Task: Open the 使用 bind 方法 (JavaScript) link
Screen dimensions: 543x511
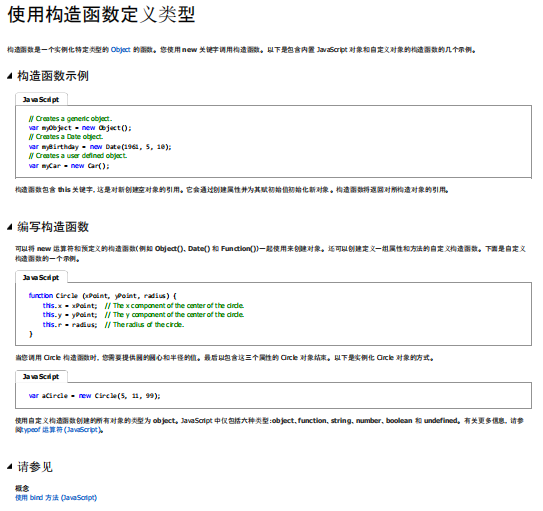Action: pos(56,498)
